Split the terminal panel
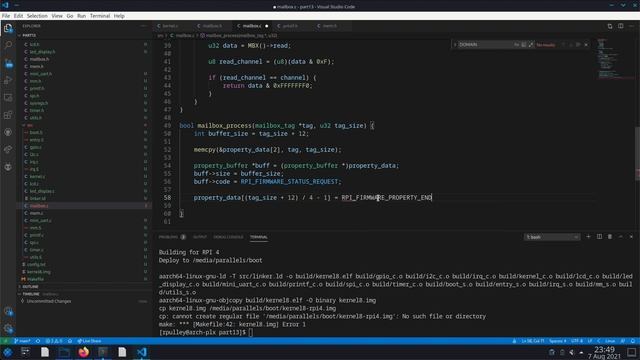Viewport: 640px width, 360px height. (599, 237)
